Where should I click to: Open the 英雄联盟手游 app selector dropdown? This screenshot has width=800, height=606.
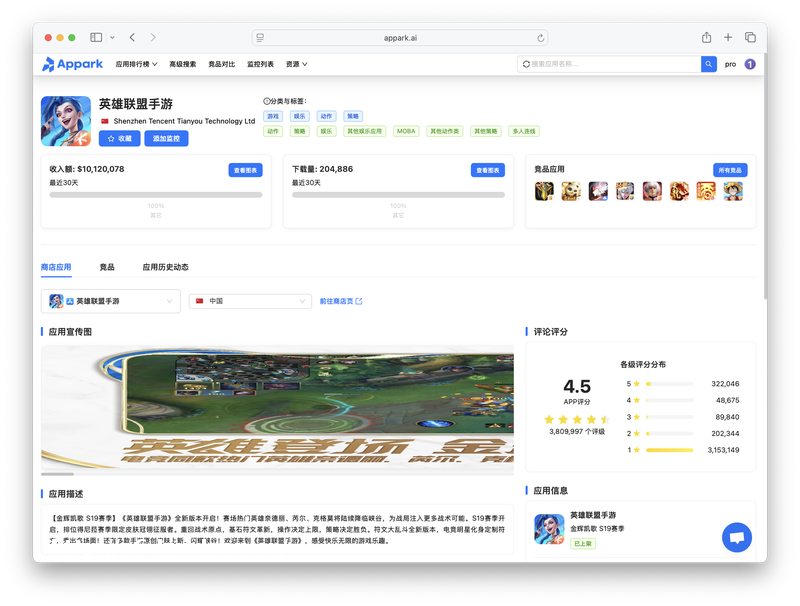click(x=111, y=301)
